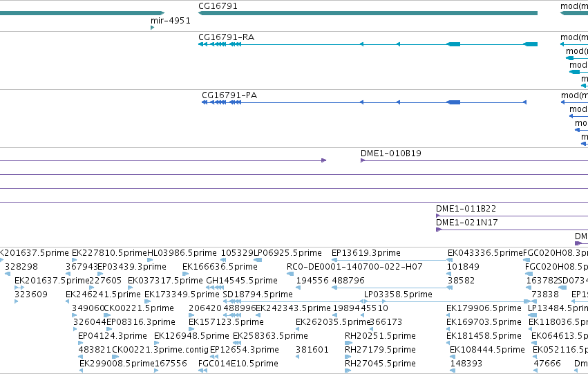This screenshot has width=588, height=374.
Task: Open EST EK037317.5prime
Action: pos(165,281)
